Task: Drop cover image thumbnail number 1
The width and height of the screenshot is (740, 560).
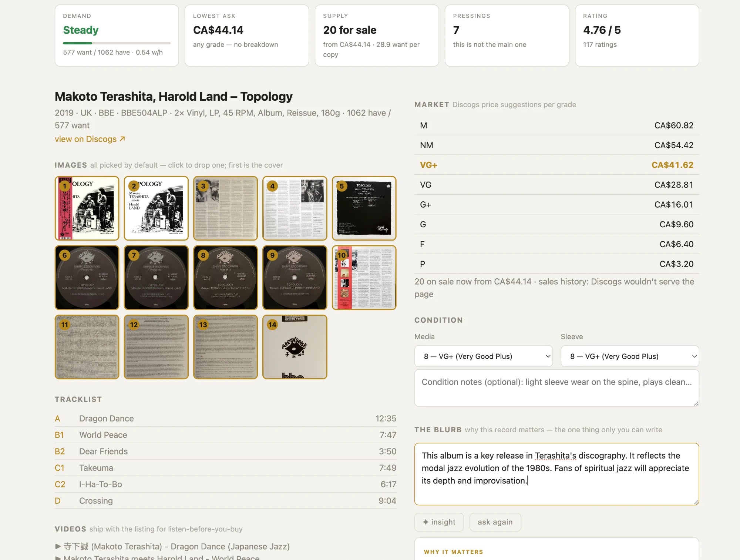Action: (87, 208)
